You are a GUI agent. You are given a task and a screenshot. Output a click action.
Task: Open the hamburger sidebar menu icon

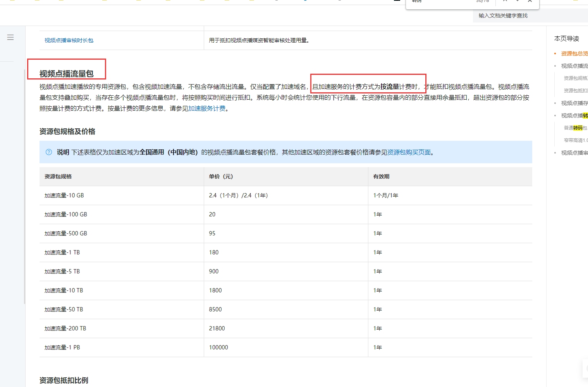(x=10, y=37)
